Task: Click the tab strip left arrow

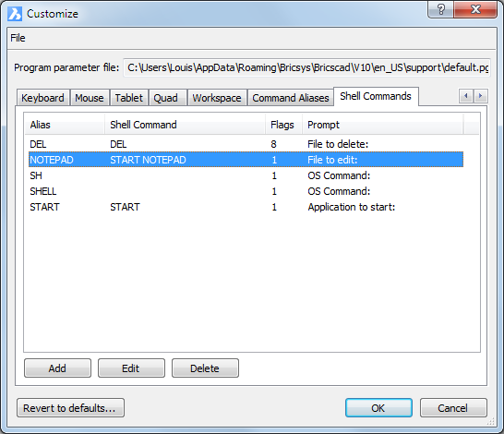Action: point(466,96)
